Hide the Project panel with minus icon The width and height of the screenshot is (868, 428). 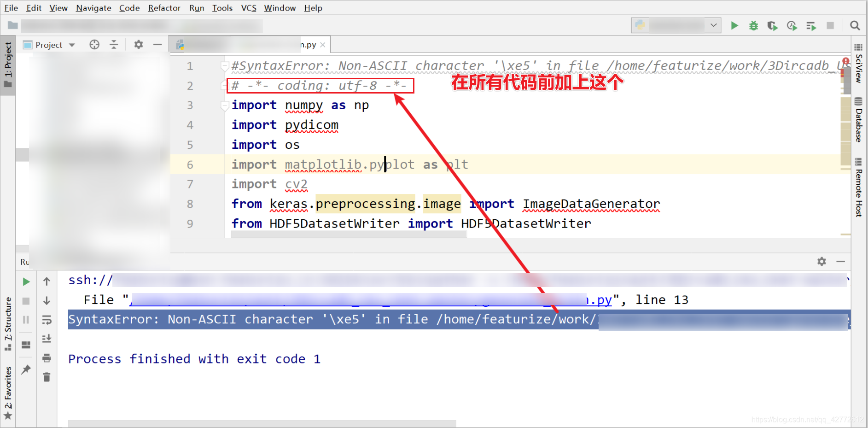click(157, 44)
